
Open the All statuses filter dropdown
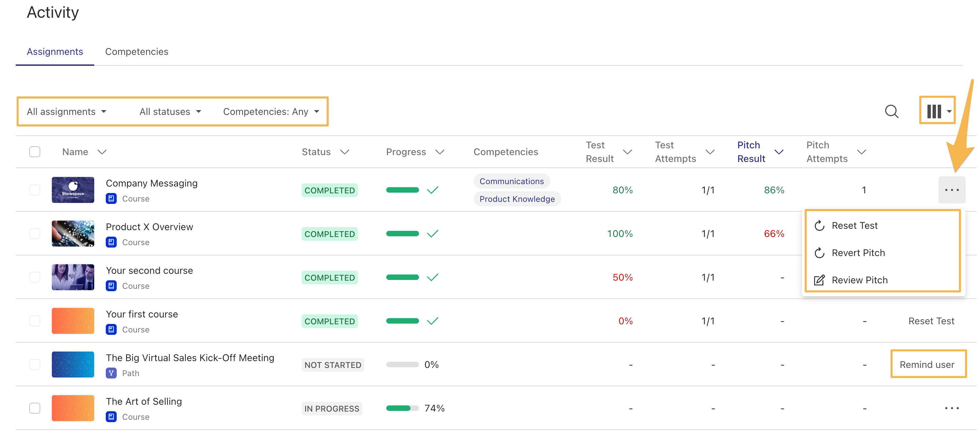tap(170, 112)
